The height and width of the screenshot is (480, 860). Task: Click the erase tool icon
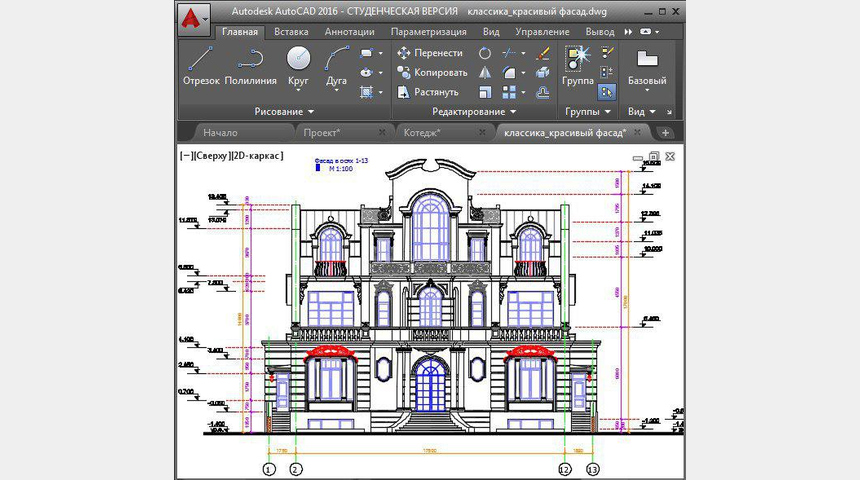(542, 53)
